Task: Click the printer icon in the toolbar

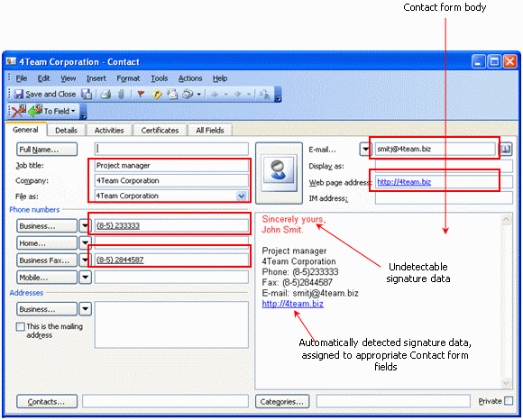Action: click(x=106, y=95)
